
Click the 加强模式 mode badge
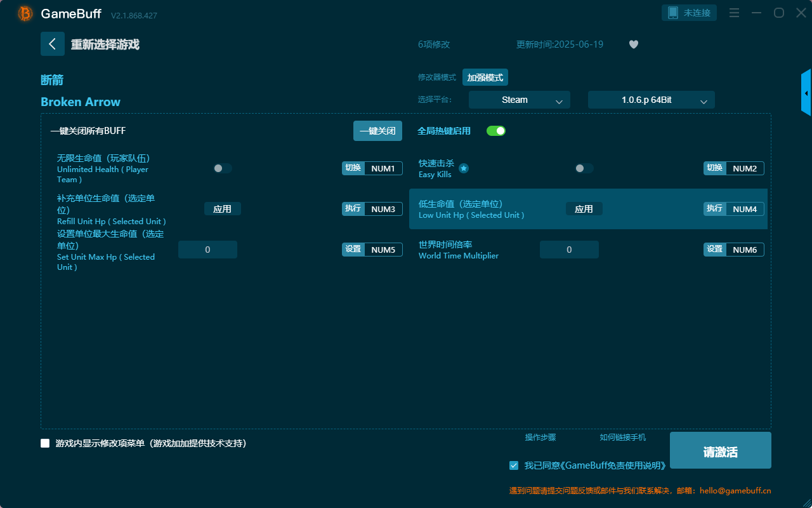coord(485,77)
